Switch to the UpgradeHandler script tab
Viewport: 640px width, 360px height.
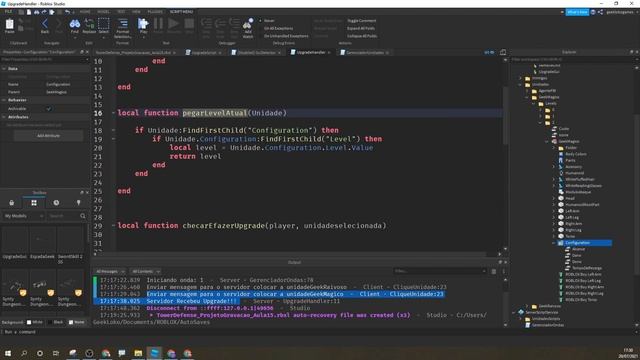pyautogui.click(x=311, y=52)
